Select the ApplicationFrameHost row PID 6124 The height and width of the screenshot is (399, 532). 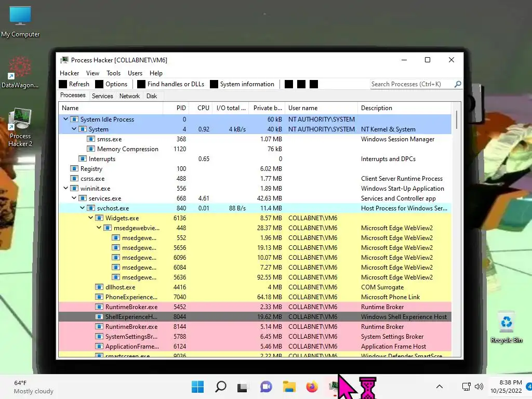255,346
